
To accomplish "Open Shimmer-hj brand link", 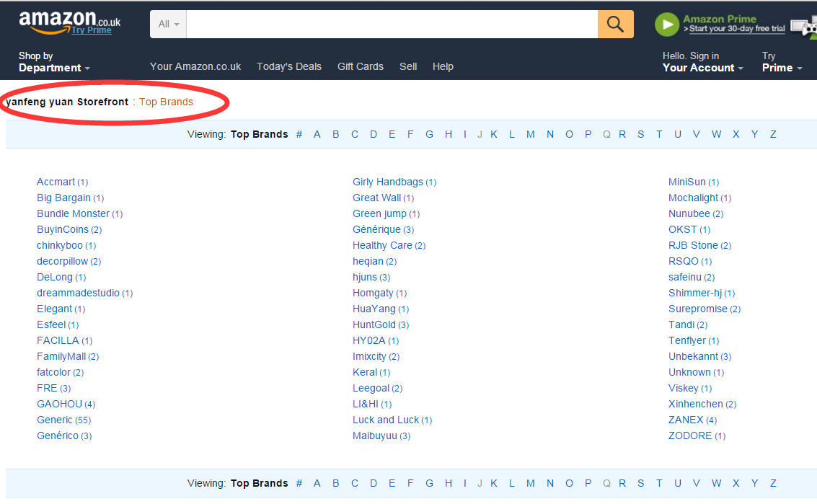I will click(696, 293).
